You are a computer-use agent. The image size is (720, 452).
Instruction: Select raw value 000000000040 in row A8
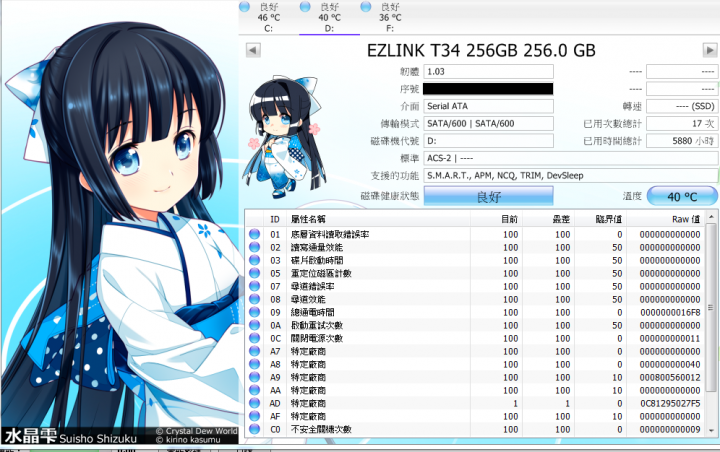[670, 364]
